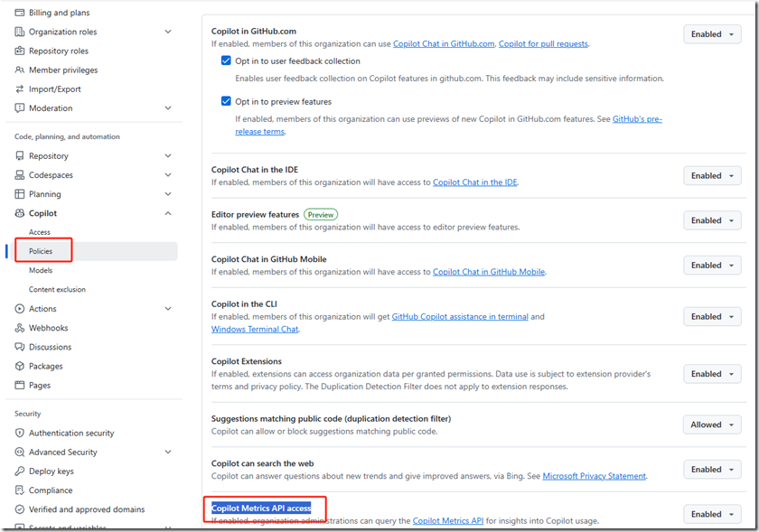Click the Webhooks icon
Viewport: 759px width, 532px height.
click(x=19, y=328)
